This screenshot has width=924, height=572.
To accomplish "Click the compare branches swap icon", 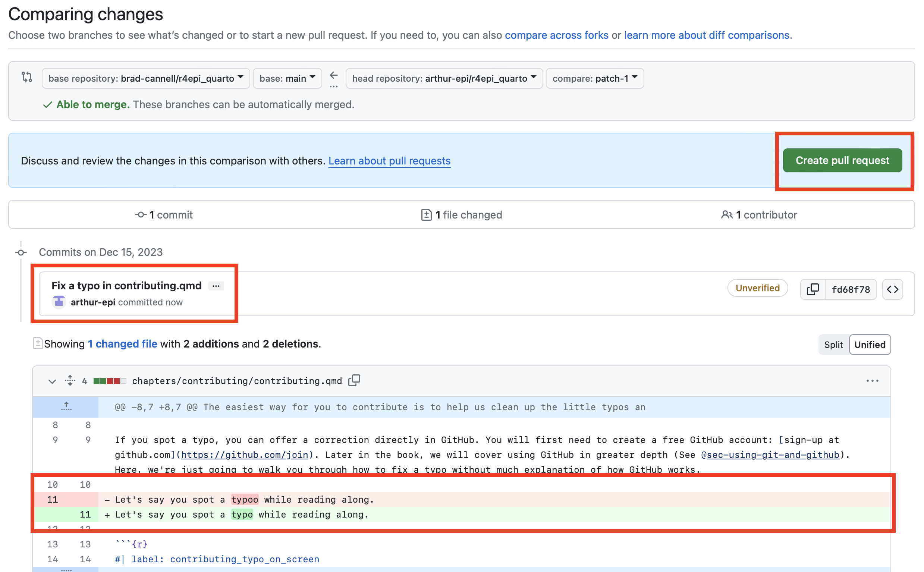I will (x=27, y=77).
